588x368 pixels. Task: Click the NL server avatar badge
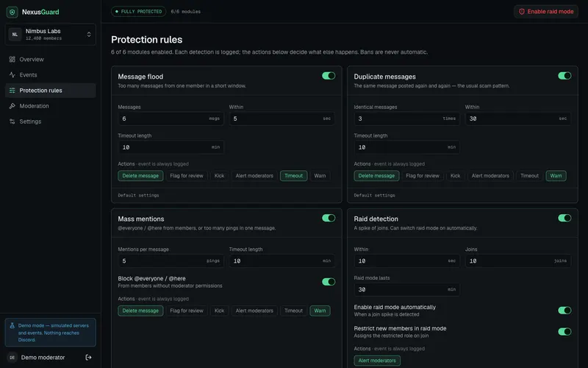pyautogui.click(x=15, y=34)
